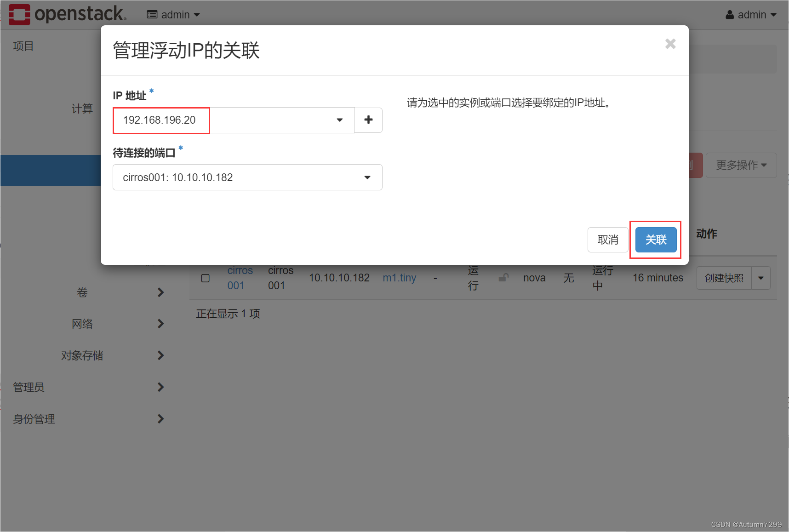Click the nova availability zone cell

click(534, 278)
